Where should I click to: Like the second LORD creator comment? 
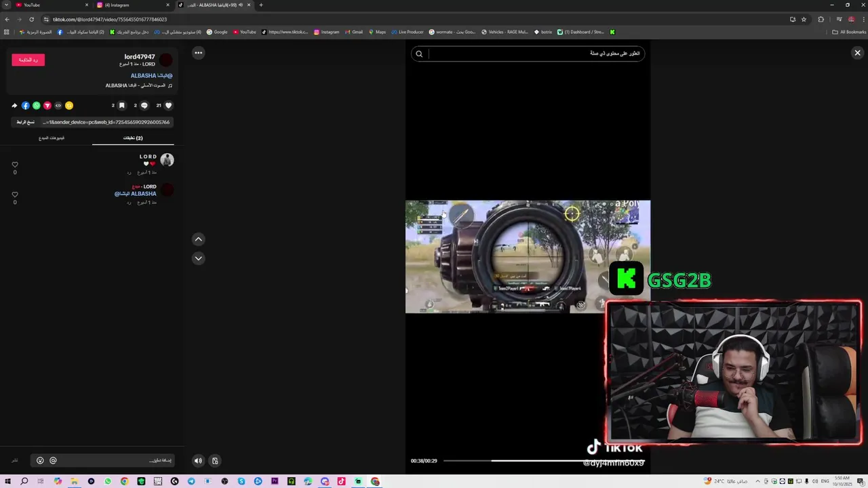click(15, 195)
